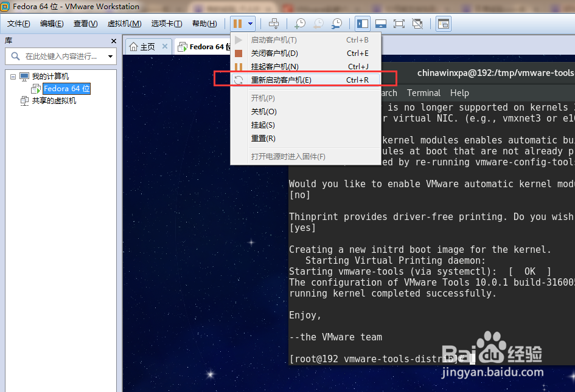Take a snapshot with clock-plus icon
This screenshot has width=575, height=392.
[299, 24]
